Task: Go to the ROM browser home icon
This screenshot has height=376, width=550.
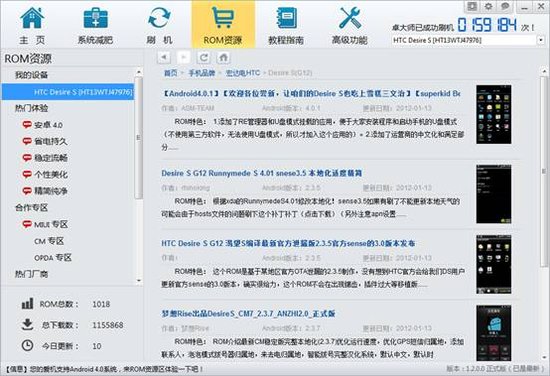Action: point(223,57)
